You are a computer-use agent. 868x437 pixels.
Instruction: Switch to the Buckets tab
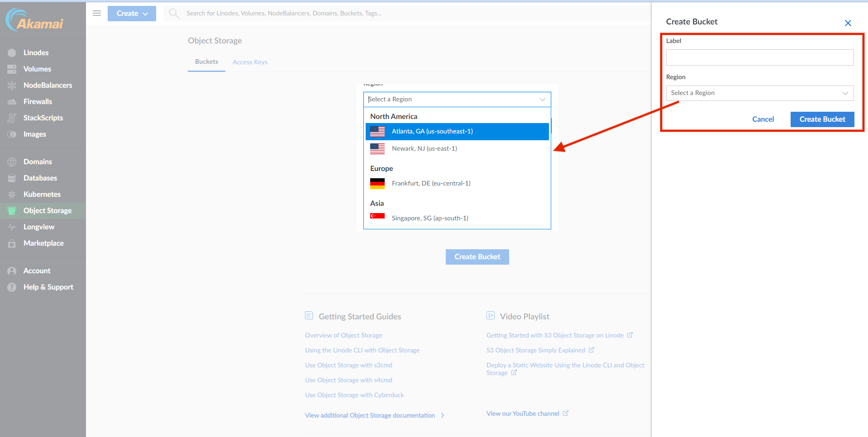coord(206,62)
